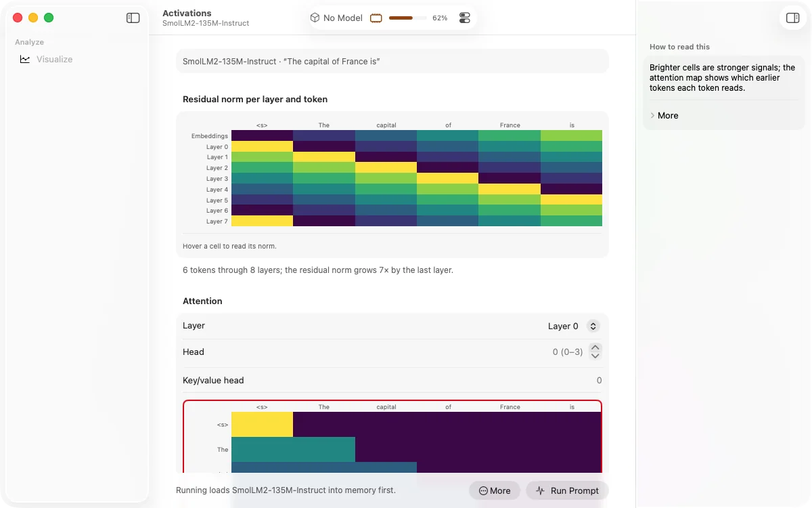
Task: Click the Run Prompt button
Action: (x=567, y=491)
